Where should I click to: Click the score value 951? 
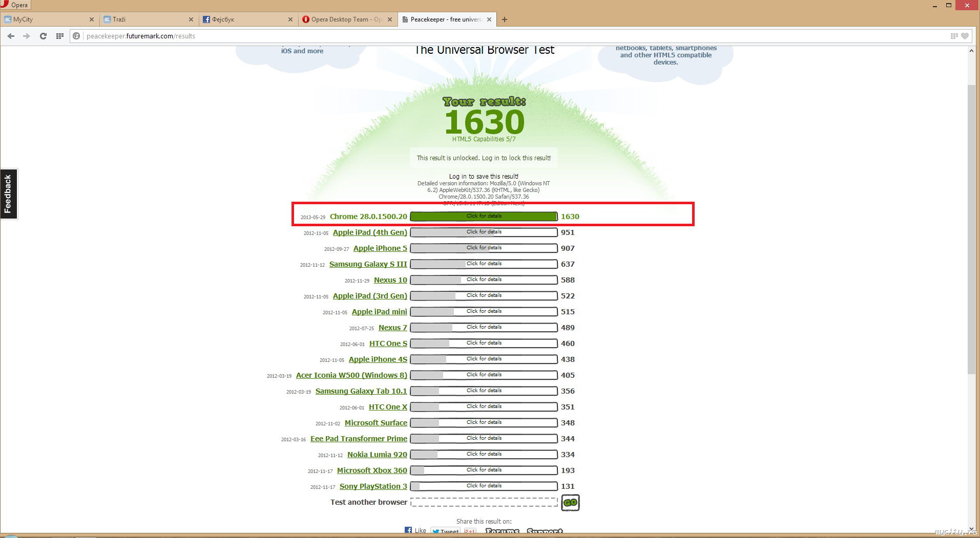click(568, 232)
